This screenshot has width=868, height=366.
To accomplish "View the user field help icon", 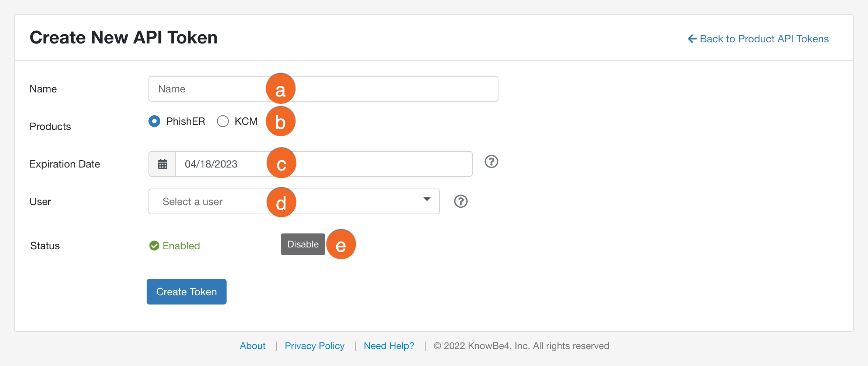I will [461, 201].
